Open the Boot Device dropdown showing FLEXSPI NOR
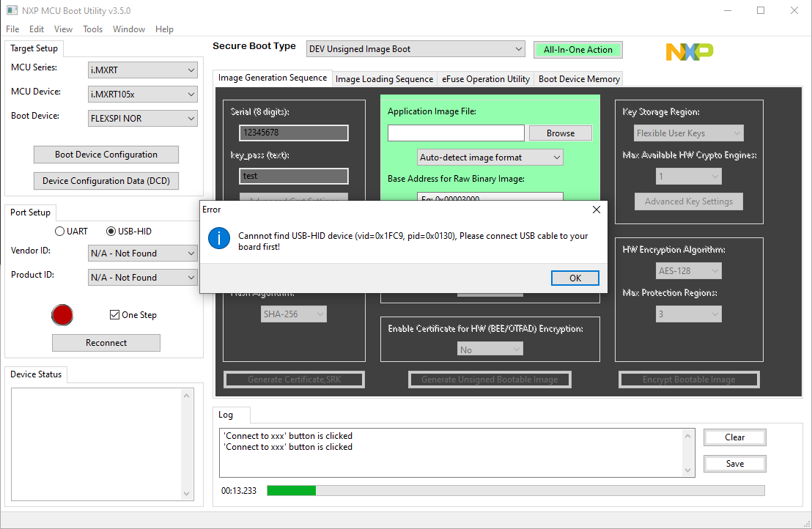The height and width of the screenshot is (529, 812). tap(142, 118)
